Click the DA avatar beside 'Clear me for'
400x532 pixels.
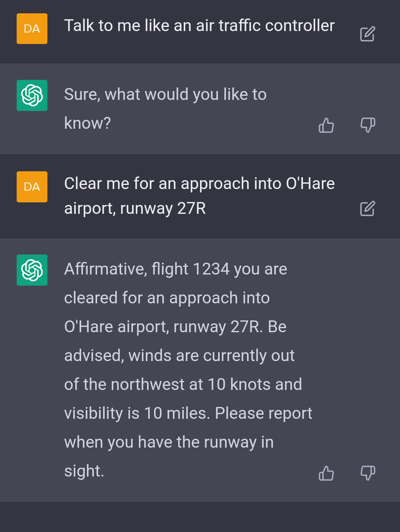32,187
